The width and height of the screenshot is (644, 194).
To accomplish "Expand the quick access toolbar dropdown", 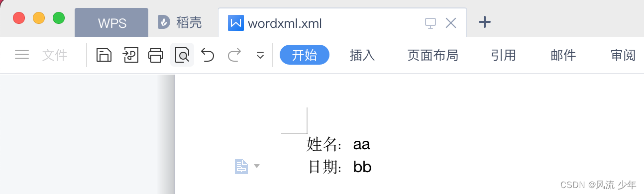I will (x=260, y=55).
